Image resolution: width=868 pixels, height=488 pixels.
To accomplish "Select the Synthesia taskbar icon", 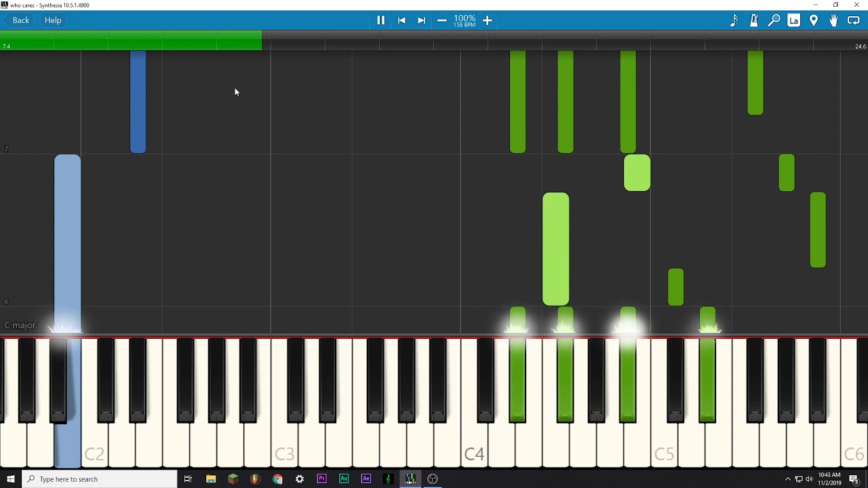I will (x=410, y=479).
